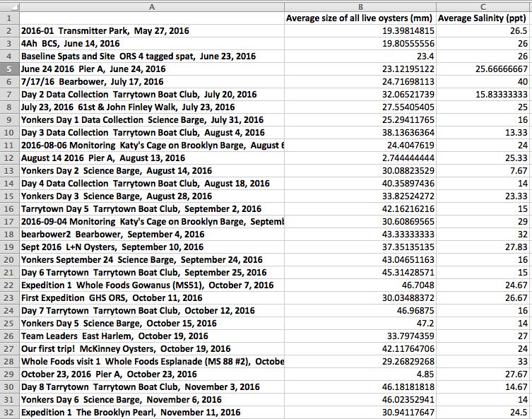Image resolution: width=532 pixels, height=419 pixels.
Task: Select column B header
Action: [360, 7]
